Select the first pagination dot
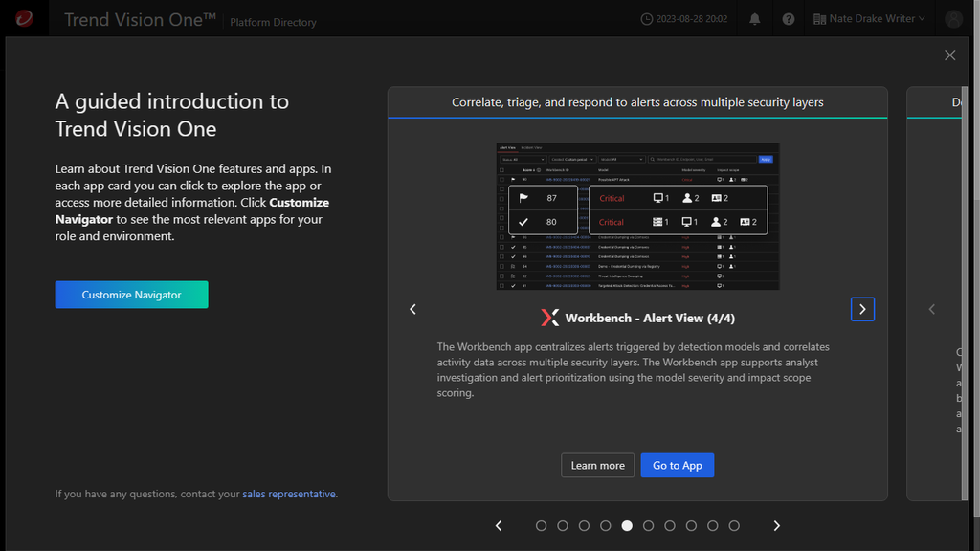Viewport: 980px width, 551px height. point(542,525)
